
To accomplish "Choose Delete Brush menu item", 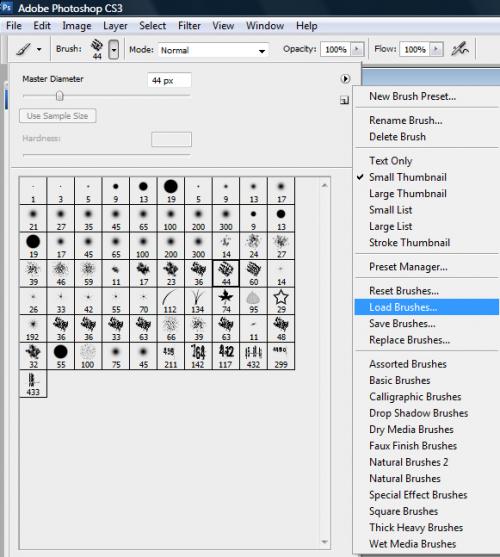I will (x=426, y=137).
